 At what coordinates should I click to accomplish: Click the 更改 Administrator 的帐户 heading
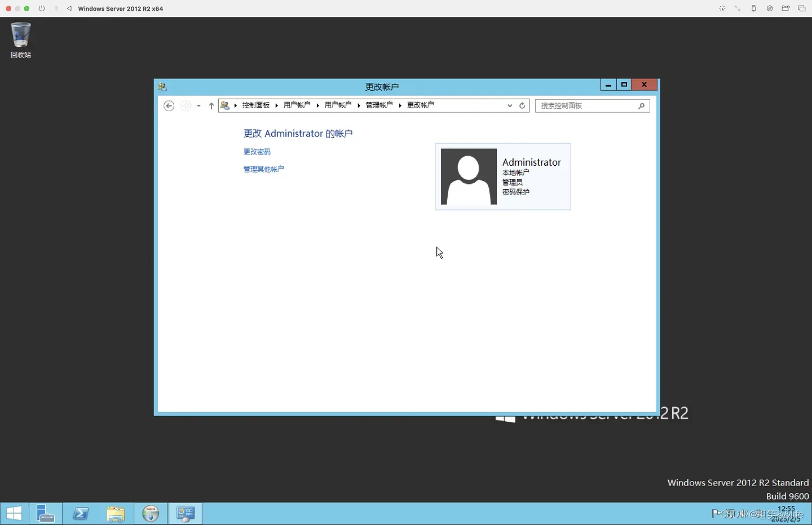point(298,134)
